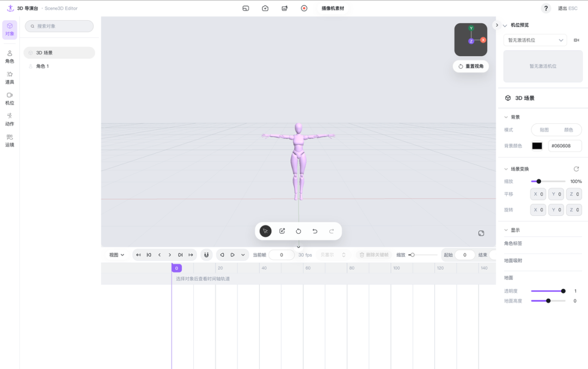Image resolution: width=588 pixels, height=369 pixels.
Task: Open the 运镜 (Camera movement) sidebar tab
Action: click(10, 141)
